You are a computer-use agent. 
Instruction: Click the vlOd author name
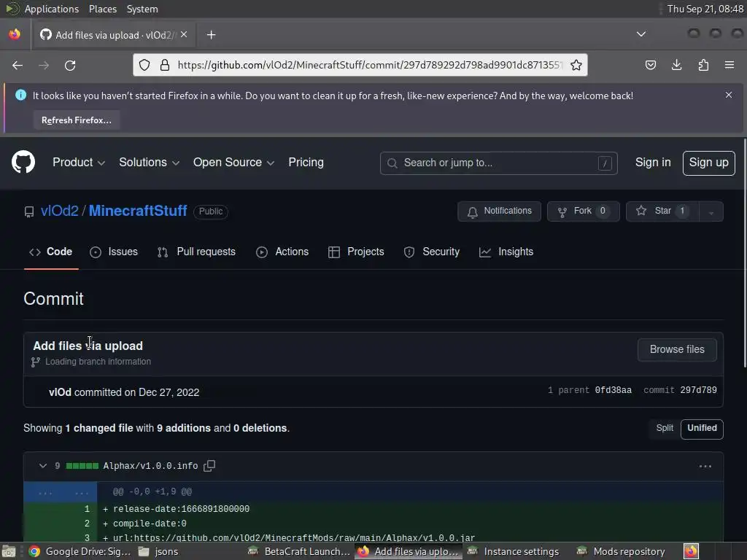point(60,392)
